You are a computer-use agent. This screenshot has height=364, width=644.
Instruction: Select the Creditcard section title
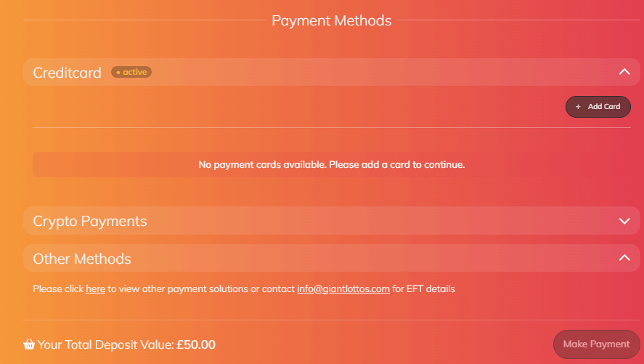(x=67, y=73)
